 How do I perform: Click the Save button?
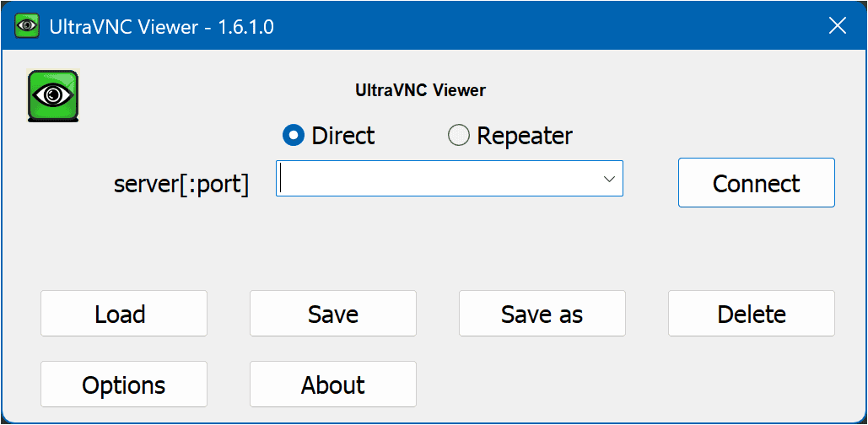point(333,314)
